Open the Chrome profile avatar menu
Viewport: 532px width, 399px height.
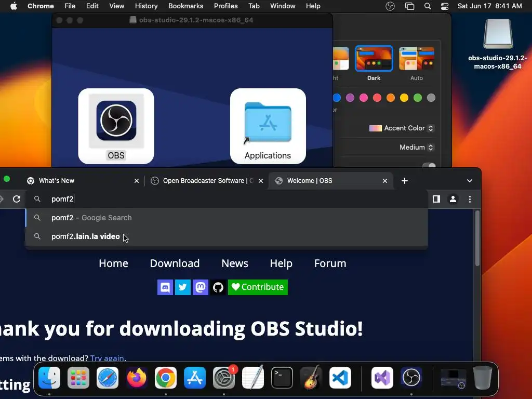click(453, 199)
